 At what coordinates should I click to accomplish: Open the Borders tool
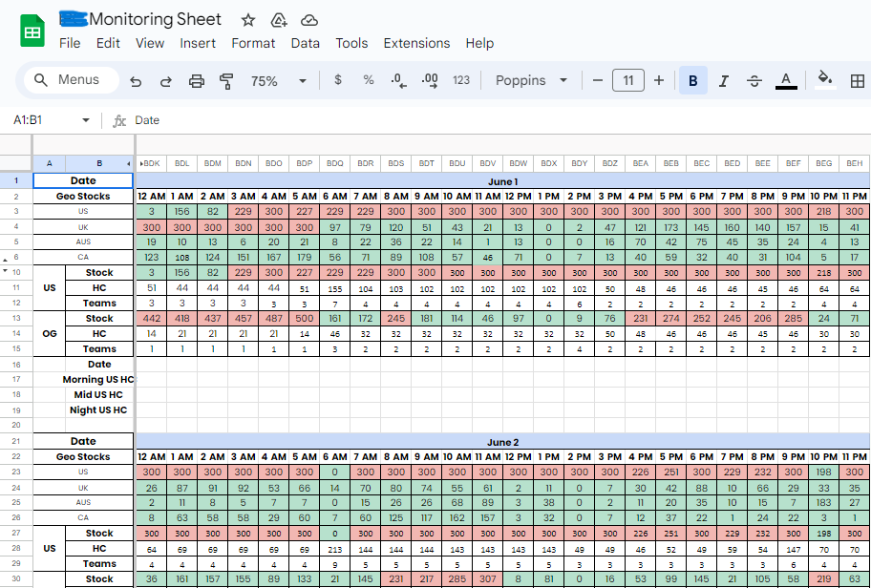[x=857, y=81]
